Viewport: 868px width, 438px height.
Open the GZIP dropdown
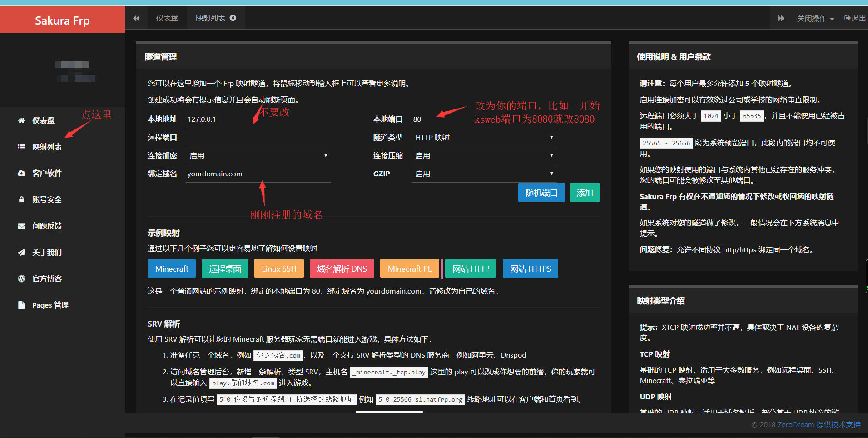coord(484,174)
